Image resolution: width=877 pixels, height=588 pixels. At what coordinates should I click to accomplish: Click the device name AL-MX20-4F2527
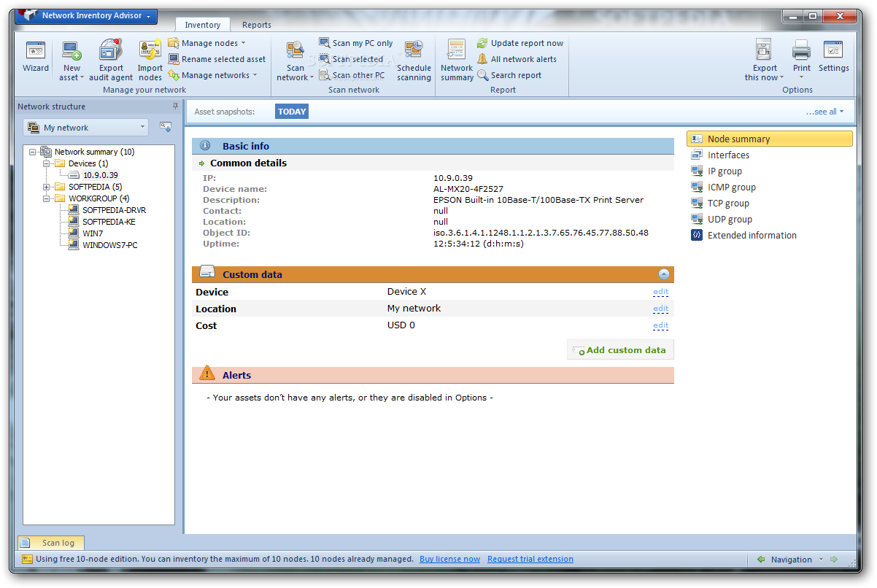(x=468, y=189)
